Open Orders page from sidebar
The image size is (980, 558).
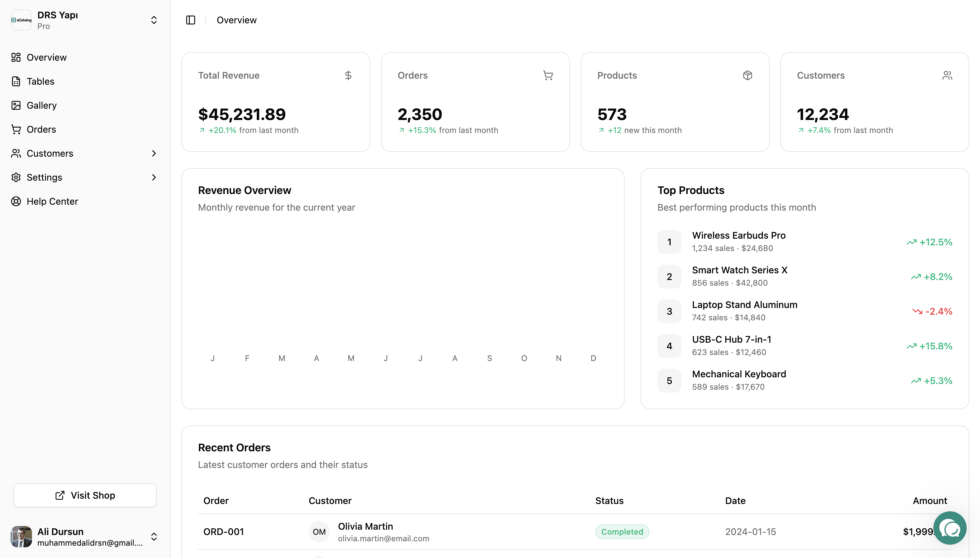click(41, 130)
